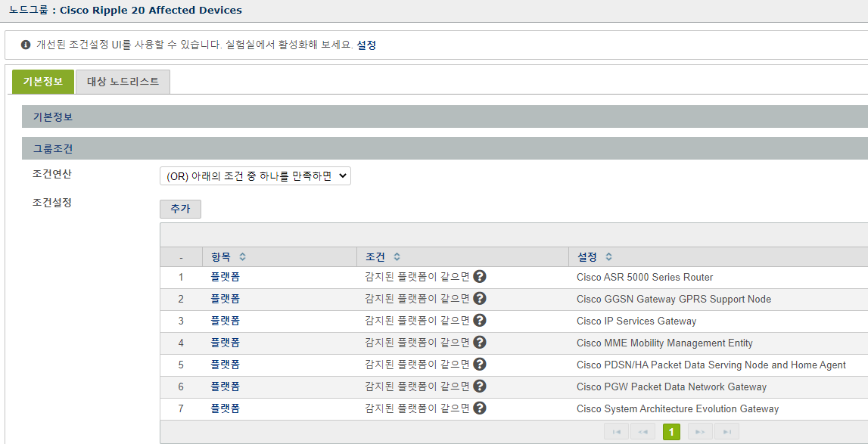Click the 조건연산 label

(52, 174)
